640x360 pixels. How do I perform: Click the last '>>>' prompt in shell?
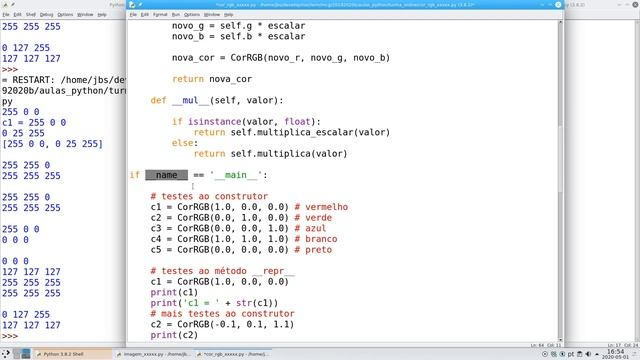[10, 336]
